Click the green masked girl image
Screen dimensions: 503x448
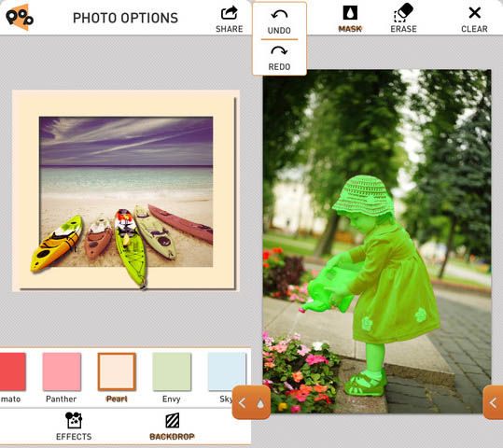377,241
